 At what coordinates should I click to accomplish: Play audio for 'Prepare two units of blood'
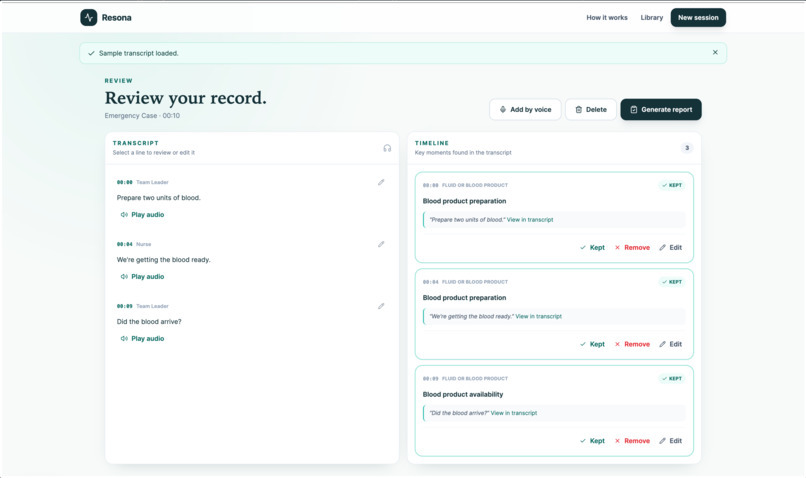142,215
